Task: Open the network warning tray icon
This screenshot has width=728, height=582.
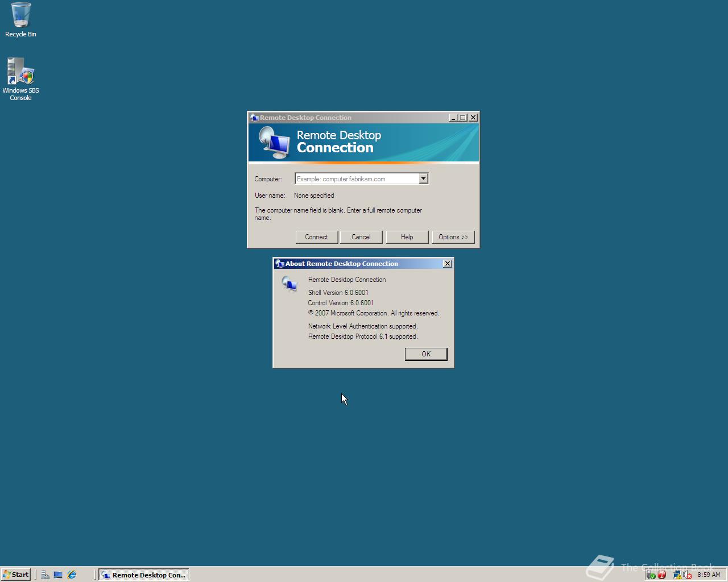Action: pos(677,575)
